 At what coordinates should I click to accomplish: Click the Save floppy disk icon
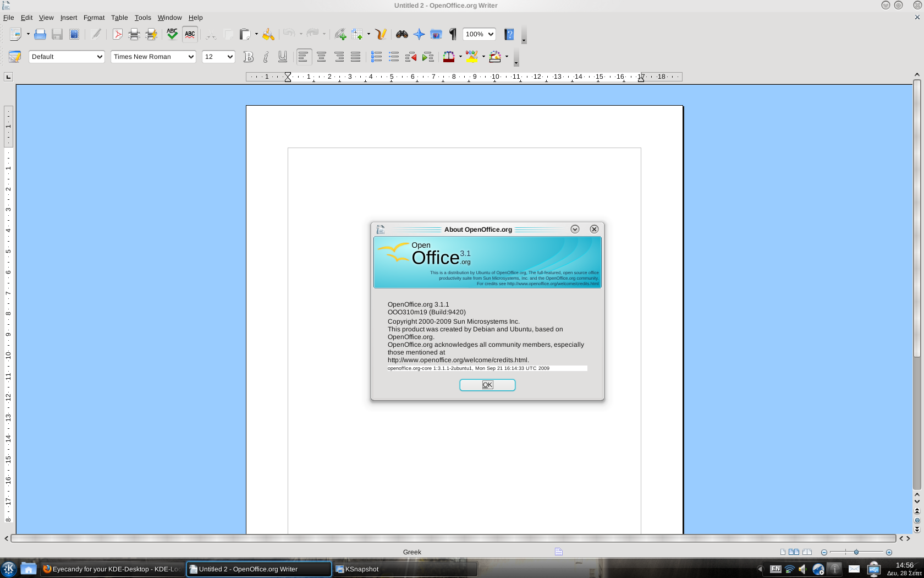coord(57,34)
